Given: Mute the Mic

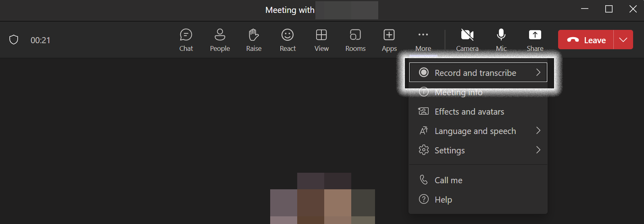Looking at the screenshot, I should (x=501, y=40).
